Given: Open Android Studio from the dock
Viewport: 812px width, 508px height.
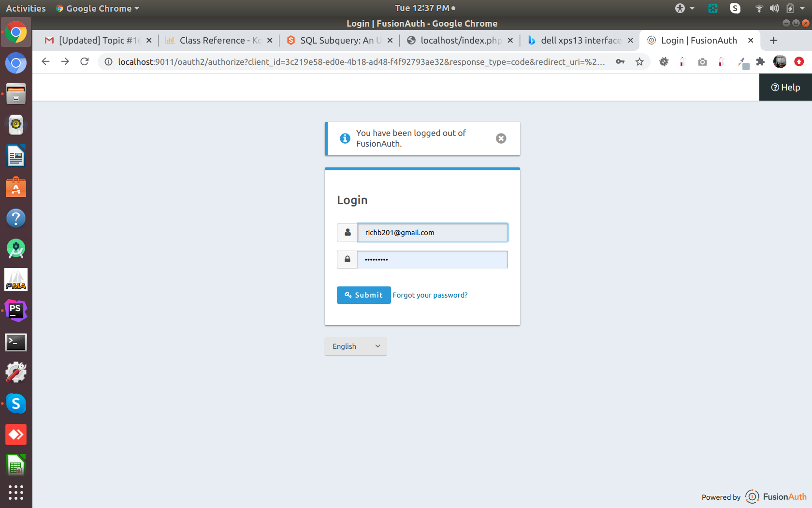Looking at the screenshot, I should 16,249.
